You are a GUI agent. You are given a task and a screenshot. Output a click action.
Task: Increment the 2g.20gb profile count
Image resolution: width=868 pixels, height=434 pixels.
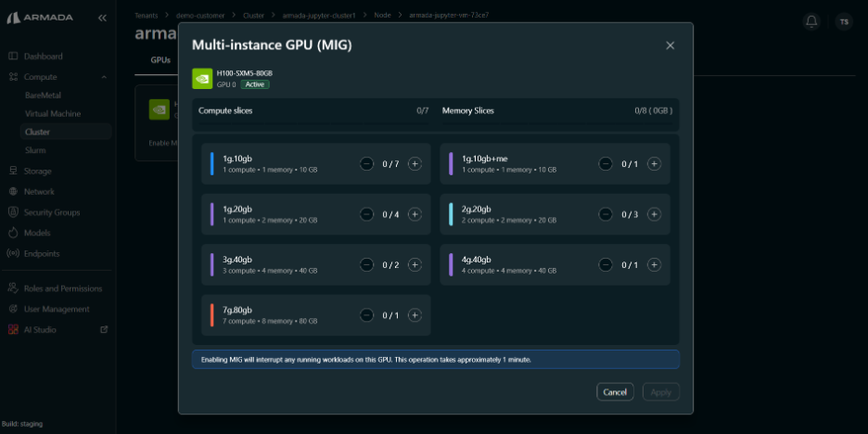(x=654, y=214)
